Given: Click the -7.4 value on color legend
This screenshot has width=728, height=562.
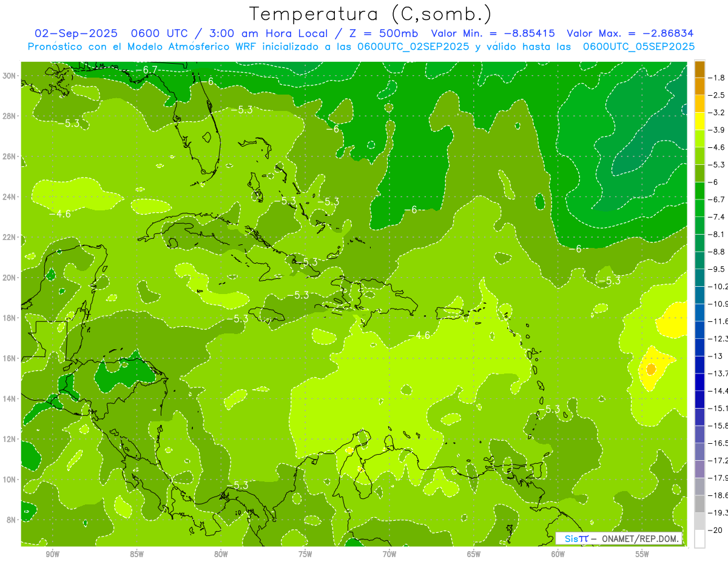Looking at the screenshot, I should pos(718,217).
